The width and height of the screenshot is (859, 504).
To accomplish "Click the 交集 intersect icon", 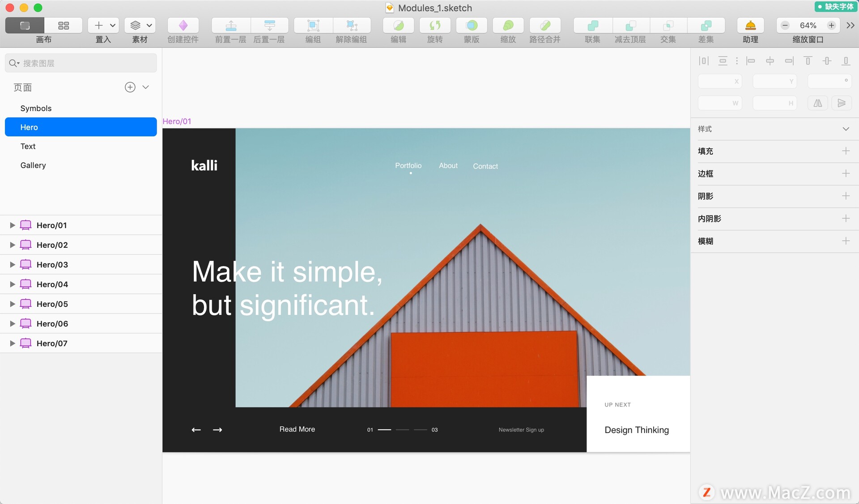I will coord(668,25).
